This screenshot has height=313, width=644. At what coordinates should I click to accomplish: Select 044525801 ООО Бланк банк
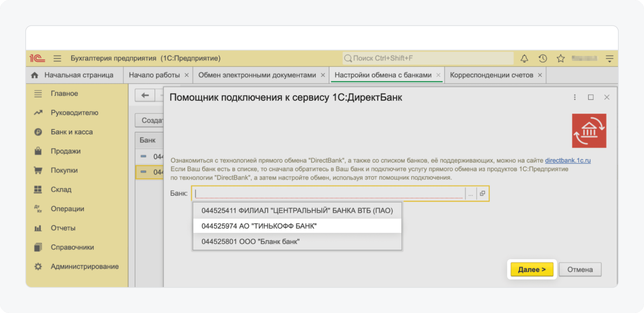(297, 242)
